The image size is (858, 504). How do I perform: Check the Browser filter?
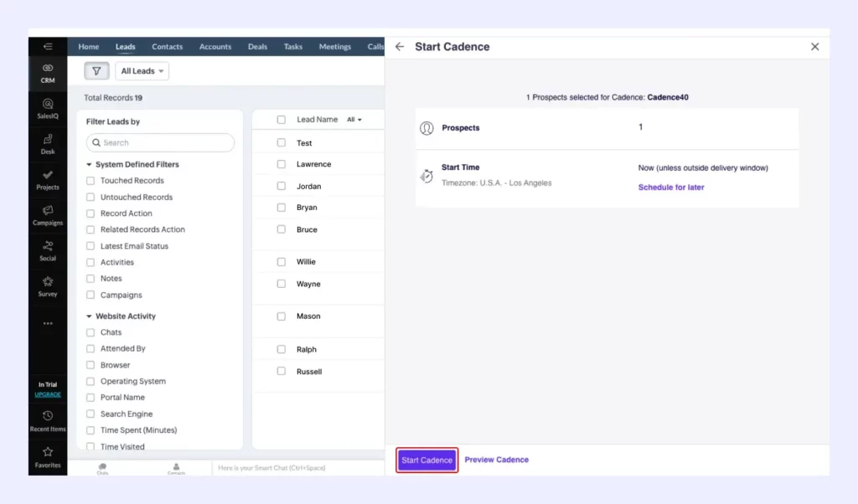tap(90, 365)
